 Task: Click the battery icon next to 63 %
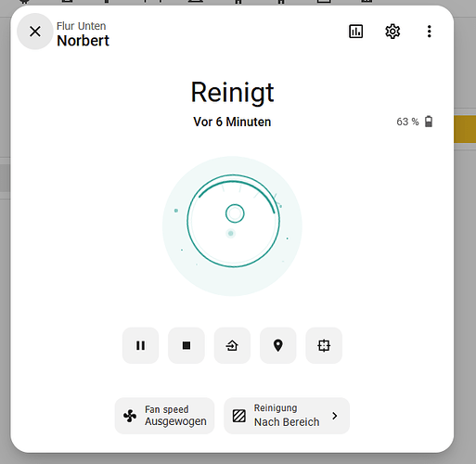point(429,122)
